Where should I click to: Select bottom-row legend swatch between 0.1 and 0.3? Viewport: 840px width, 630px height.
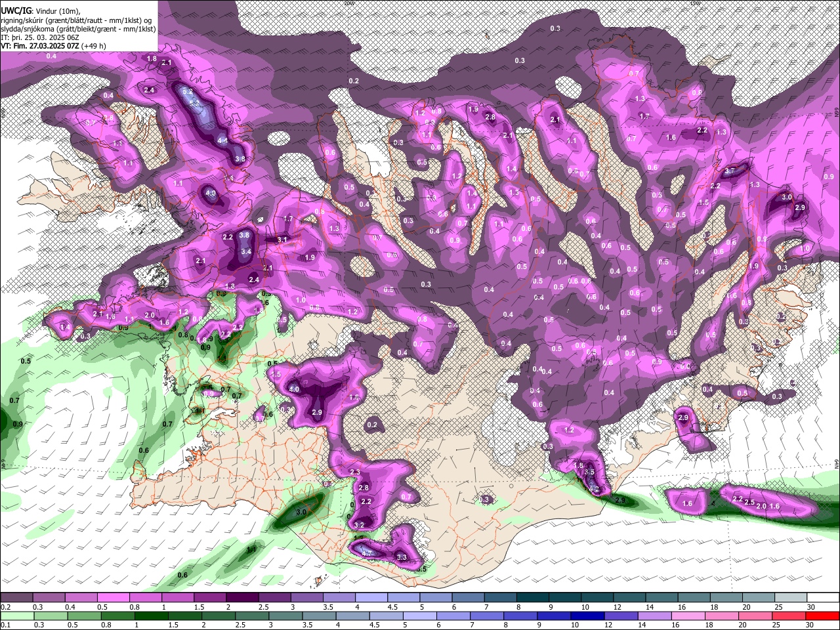(16, 616)
